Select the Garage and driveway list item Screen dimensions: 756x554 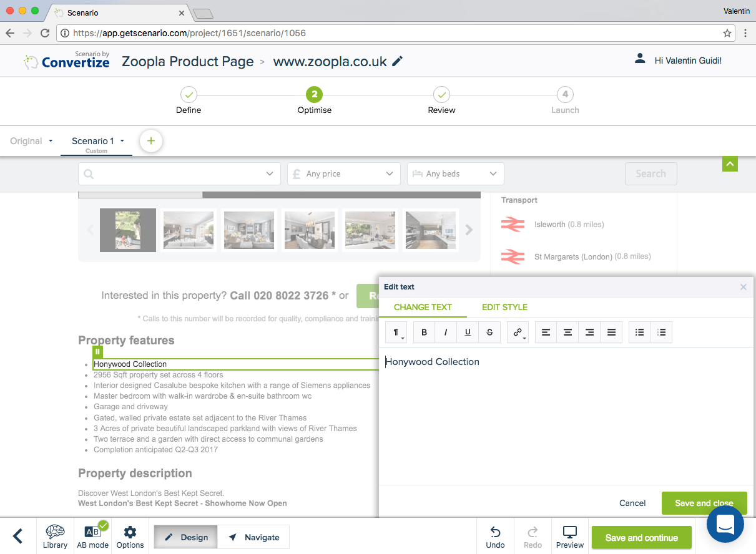pyautogui.click(x=130, y=407)
